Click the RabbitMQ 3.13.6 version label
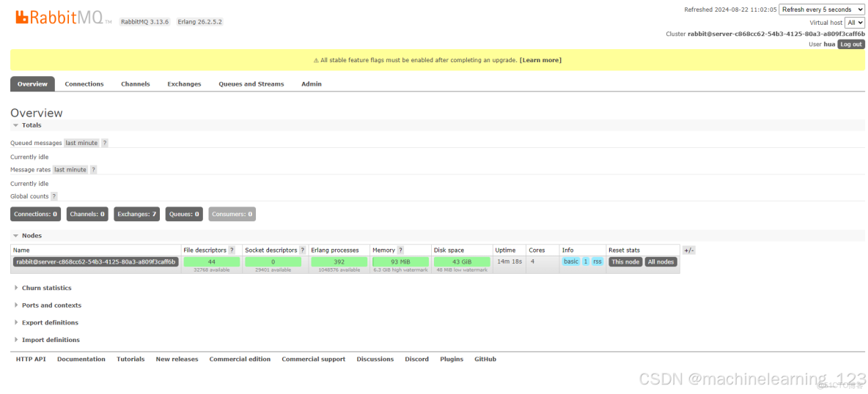Viewport: 868px width, 394px height. point(146,22)
